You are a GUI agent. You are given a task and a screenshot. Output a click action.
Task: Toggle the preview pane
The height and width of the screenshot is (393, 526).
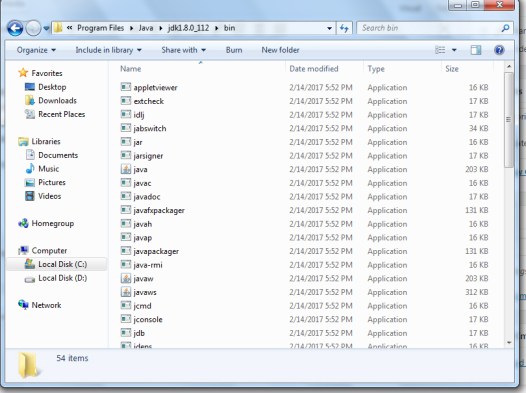(476, 50)
